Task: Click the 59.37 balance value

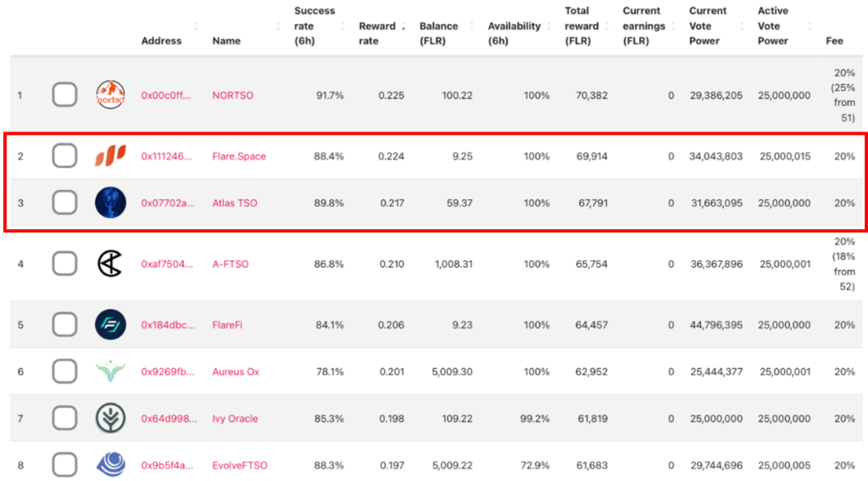Action: point(459,203)
